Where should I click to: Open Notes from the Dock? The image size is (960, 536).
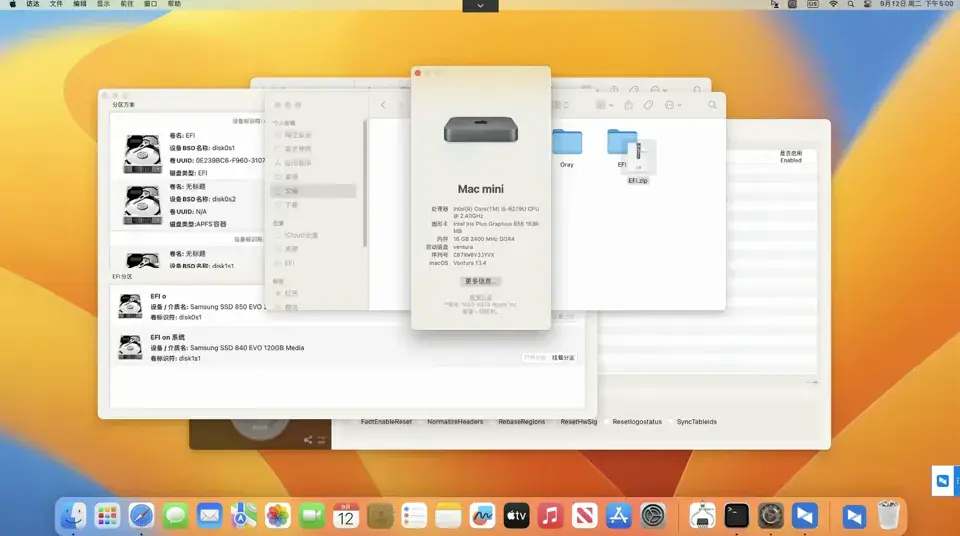click(448, 516)
